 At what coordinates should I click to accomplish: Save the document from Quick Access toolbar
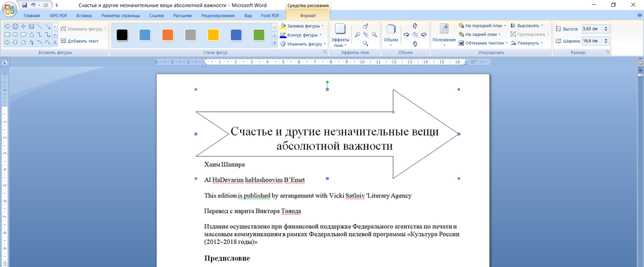click(x=25, y=5)
